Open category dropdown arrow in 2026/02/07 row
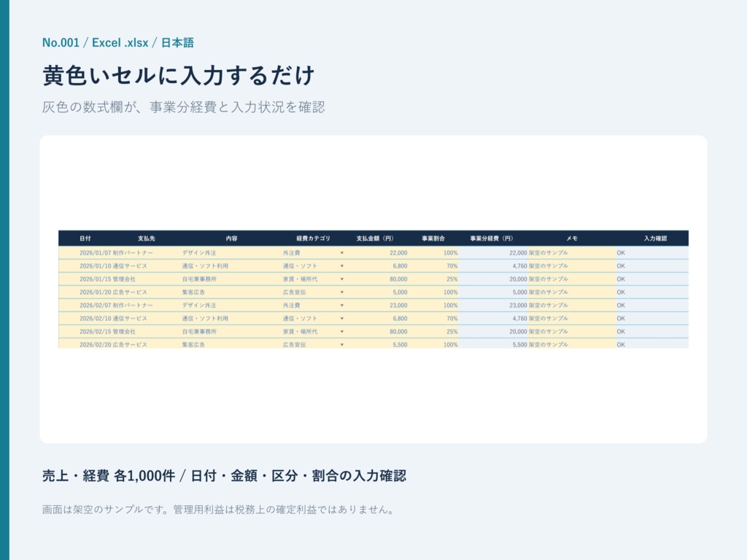This screenshot has height=560, width=747. pos(341,306)
